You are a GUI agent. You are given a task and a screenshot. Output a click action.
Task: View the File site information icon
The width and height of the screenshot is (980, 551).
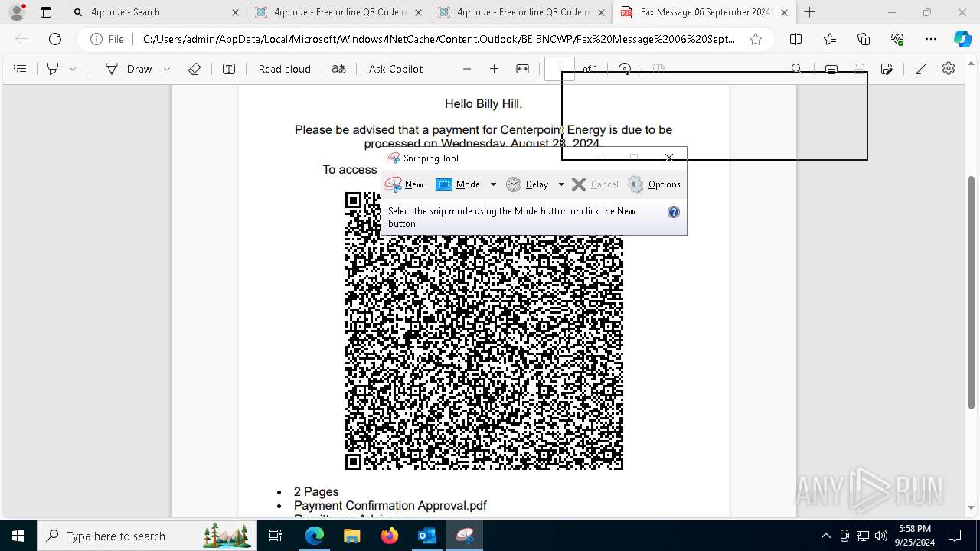pyautogui.click(x=106, y=39)
